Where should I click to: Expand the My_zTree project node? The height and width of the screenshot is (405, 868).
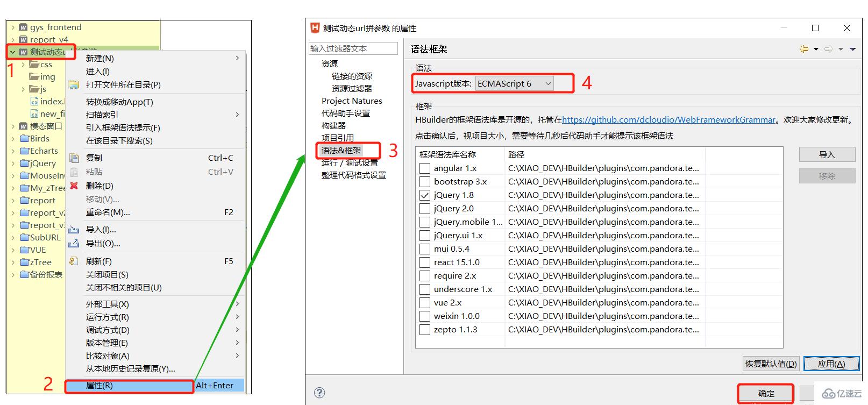click(13, 188)
